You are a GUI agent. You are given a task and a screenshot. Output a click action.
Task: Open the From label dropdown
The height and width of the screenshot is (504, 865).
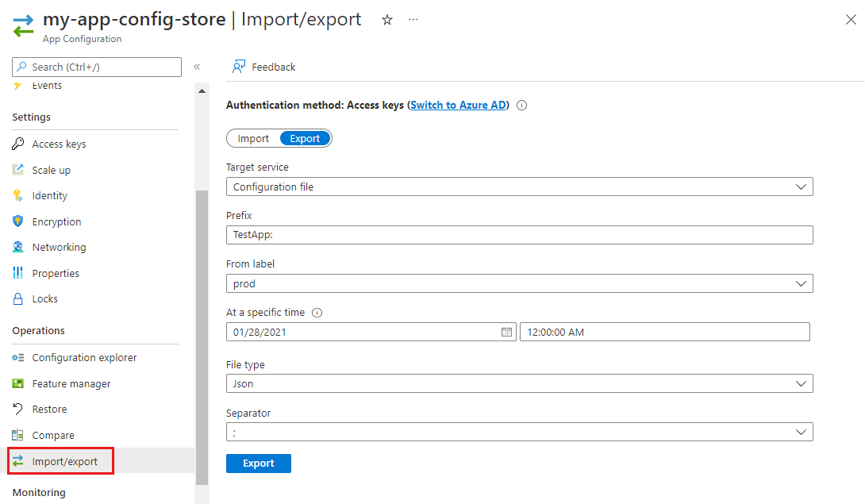[520, 283]
